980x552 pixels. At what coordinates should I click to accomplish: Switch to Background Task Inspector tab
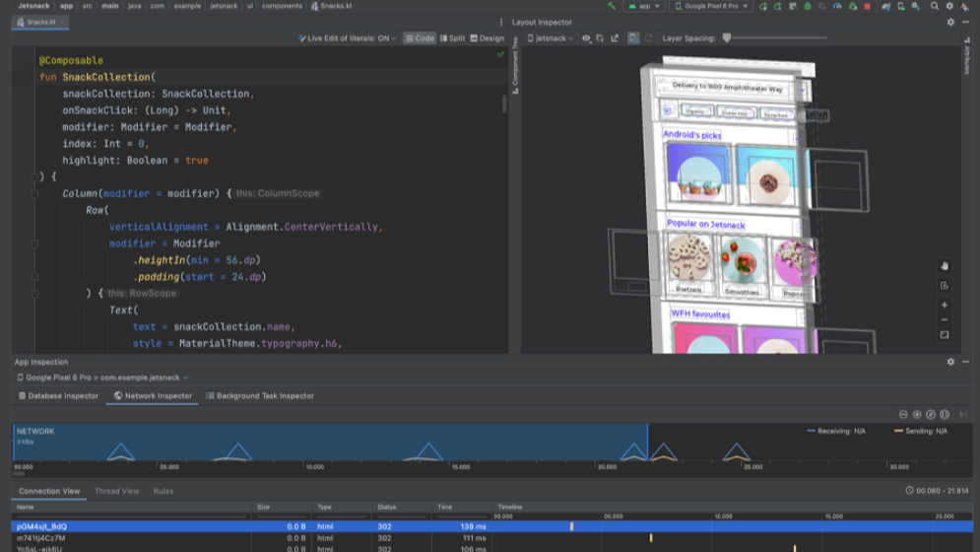click(260, 396)
